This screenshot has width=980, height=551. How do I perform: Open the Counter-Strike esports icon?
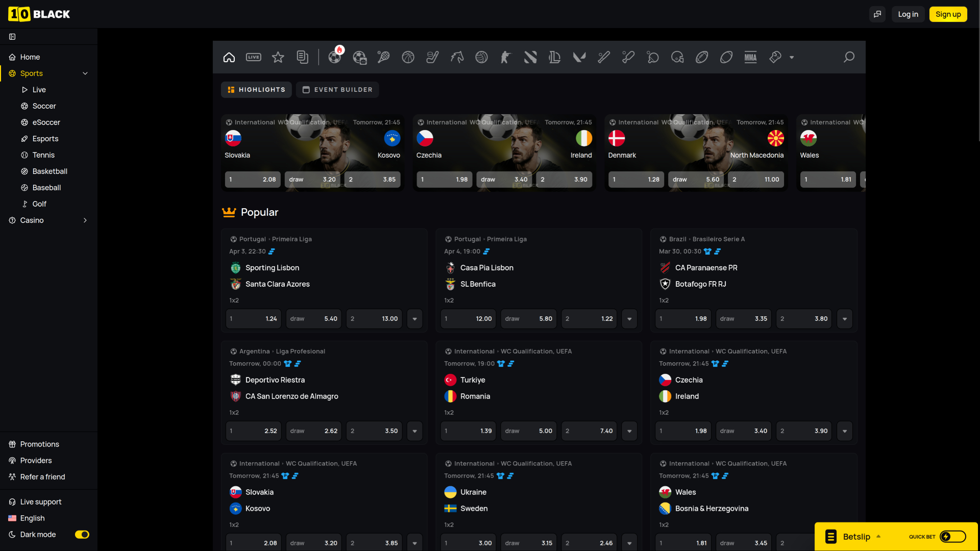click(506, 57)
